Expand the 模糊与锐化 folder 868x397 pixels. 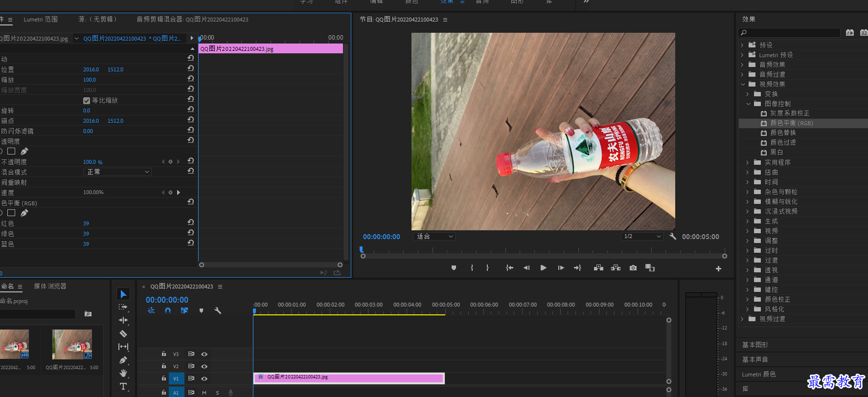click(x=747, y=201)
